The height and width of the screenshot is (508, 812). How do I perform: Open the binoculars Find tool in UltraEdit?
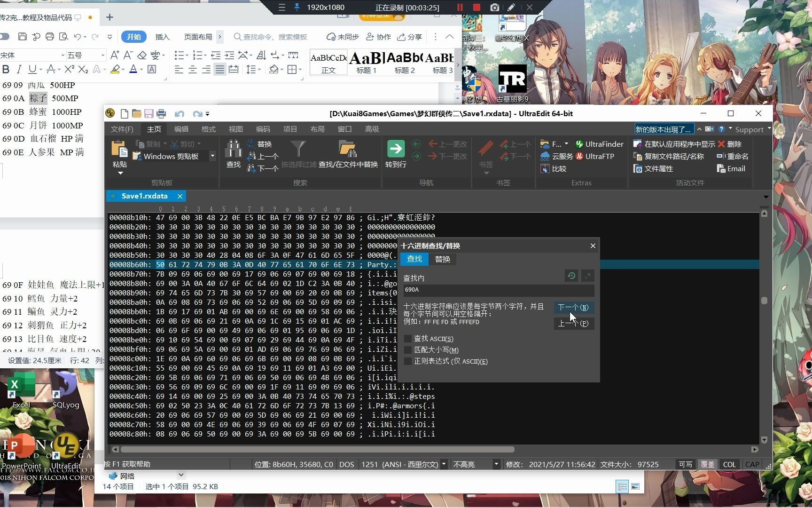(234, 149)
